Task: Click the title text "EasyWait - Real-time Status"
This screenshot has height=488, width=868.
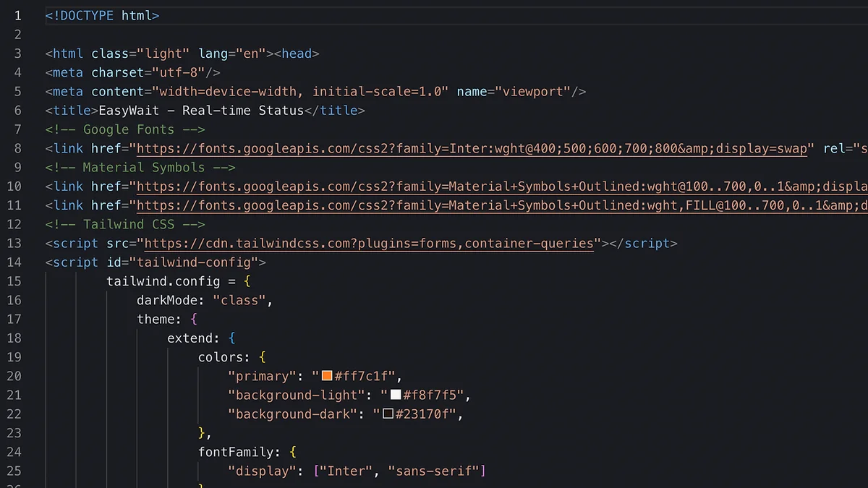Action: point(201,111)
